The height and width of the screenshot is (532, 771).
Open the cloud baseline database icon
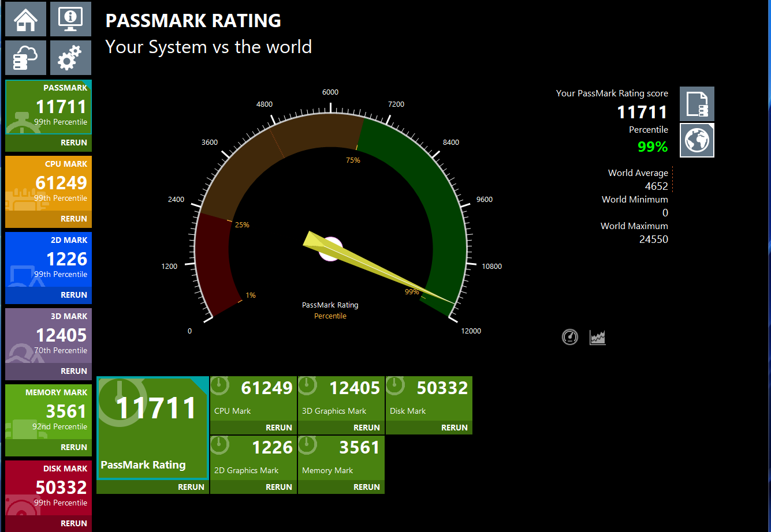[26, 58]
